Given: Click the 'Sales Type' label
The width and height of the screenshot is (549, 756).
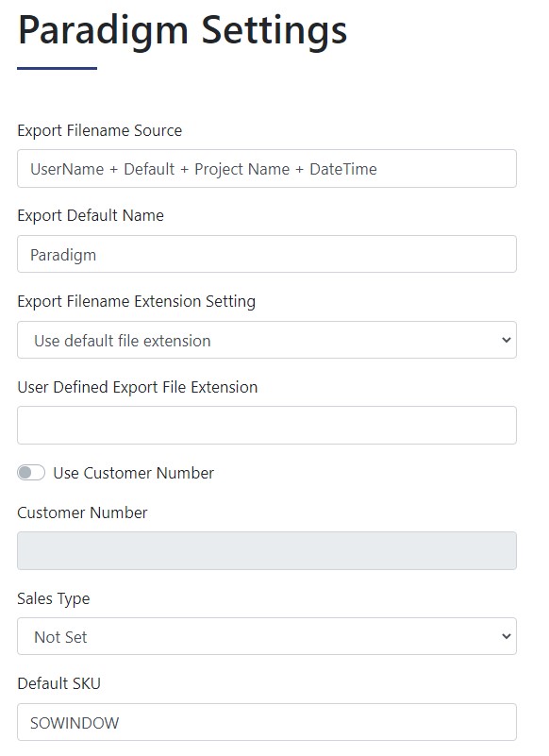Looking at the screenshot, I should 53,598.
